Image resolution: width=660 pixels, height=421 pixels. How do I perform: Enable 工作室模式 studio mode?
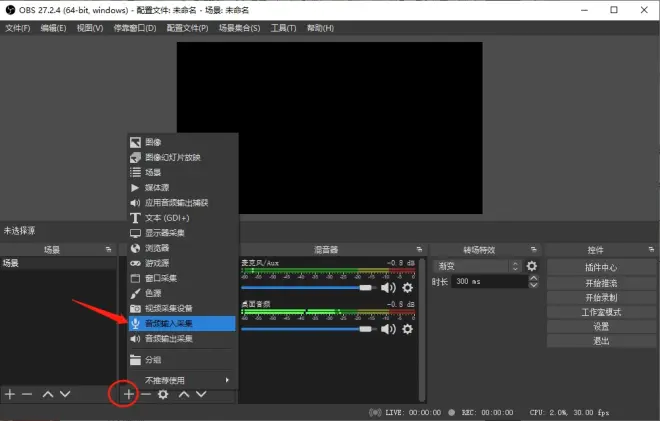tap(601, 312)
